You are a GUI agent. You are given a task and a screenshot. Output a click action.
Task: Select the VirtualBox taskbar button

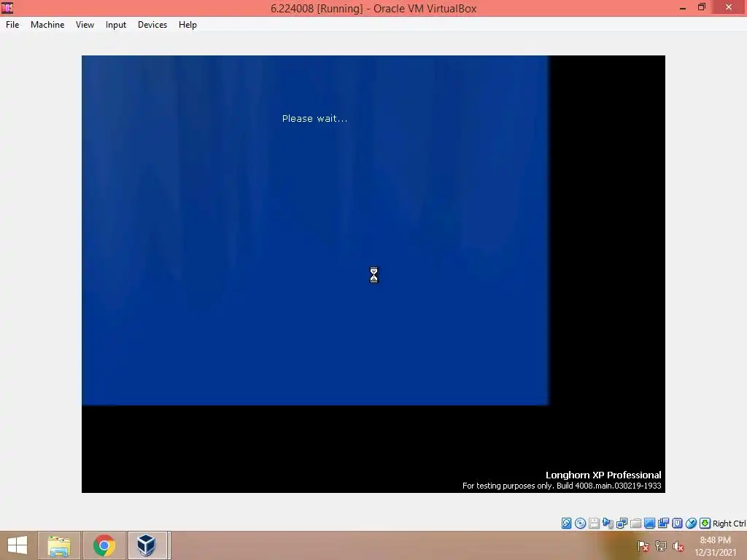coord(147,545)
